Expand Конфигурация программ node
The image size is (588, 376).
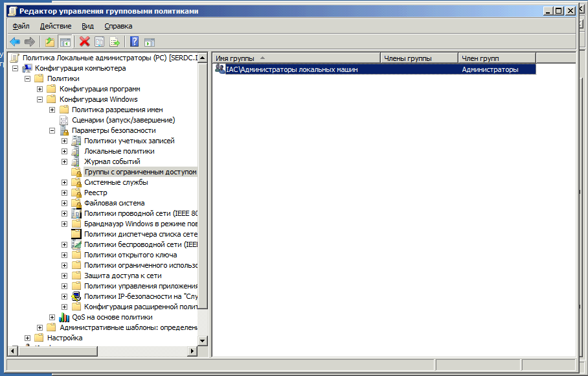pyautogui.click(x=40, y=89)
